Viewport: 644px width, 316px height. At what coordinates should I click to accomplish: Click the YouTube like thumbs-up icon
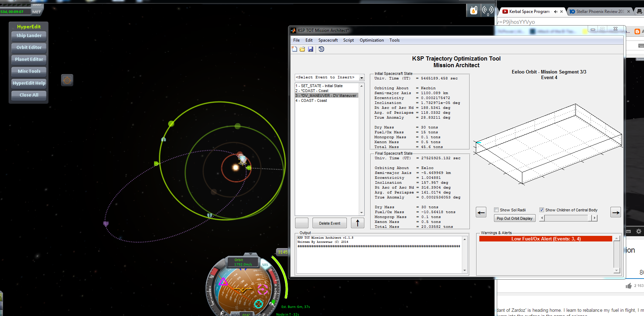click(629, 286)
